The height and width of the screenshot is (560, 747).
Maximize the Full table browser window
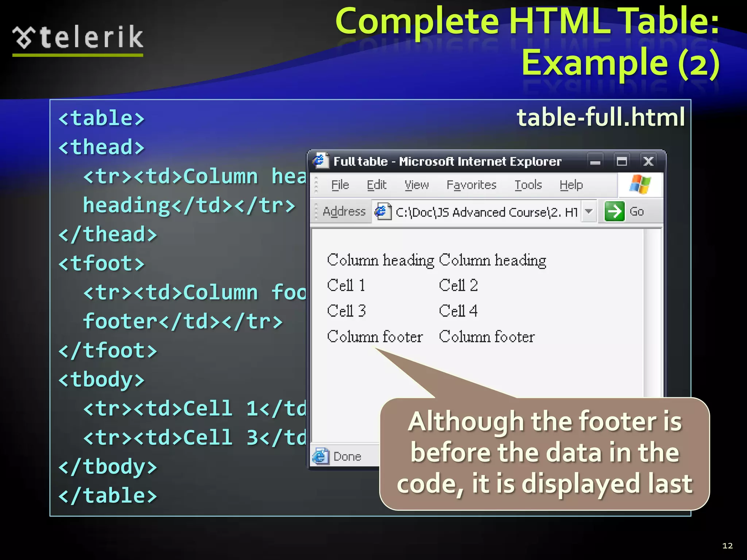[622, 161]
